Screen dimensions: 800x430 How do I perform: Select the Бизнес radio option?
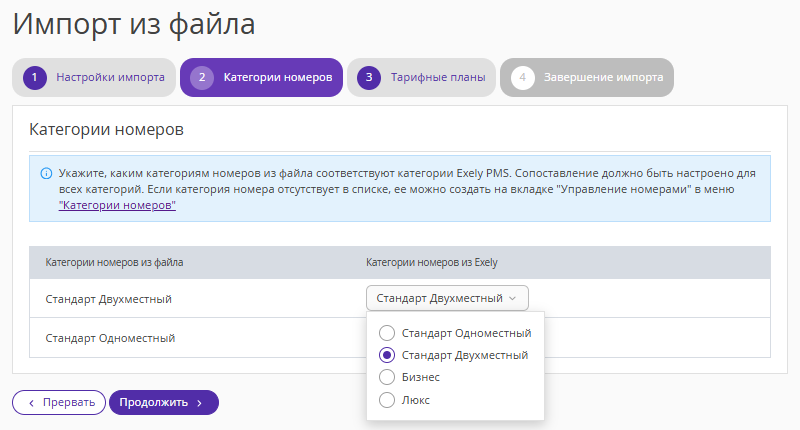(387, 377)
